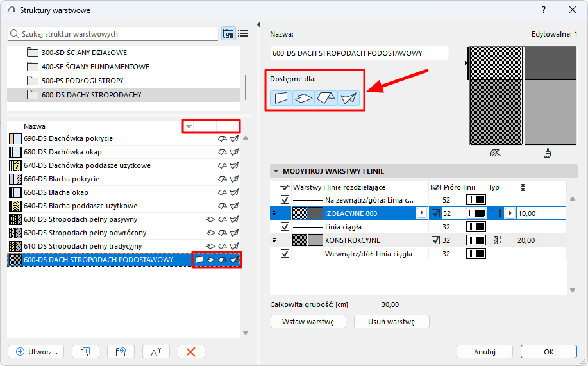588x366 pixels.
Task: Click type icon of KONSTRUKCYJNE layer
Action: coord(496,240)
